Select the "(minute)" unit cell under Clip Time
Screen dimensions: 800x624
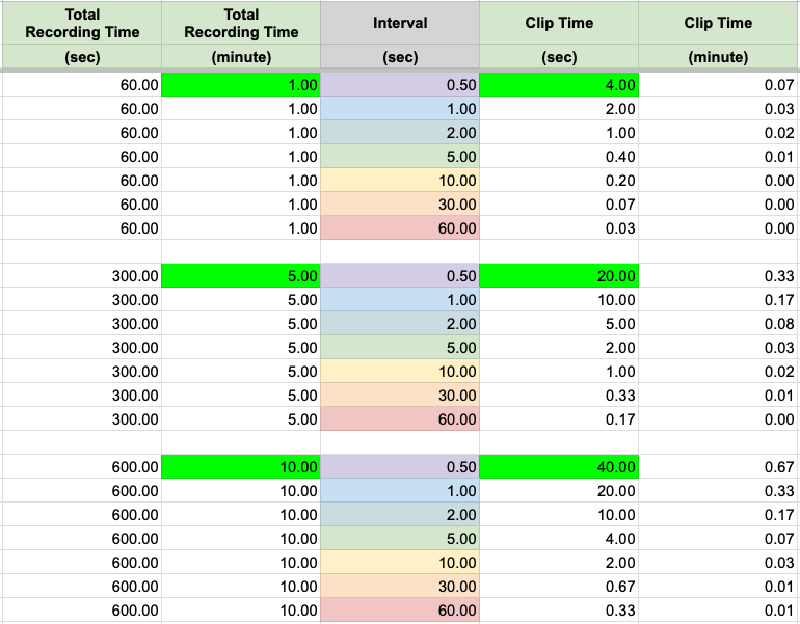(718, 57)
